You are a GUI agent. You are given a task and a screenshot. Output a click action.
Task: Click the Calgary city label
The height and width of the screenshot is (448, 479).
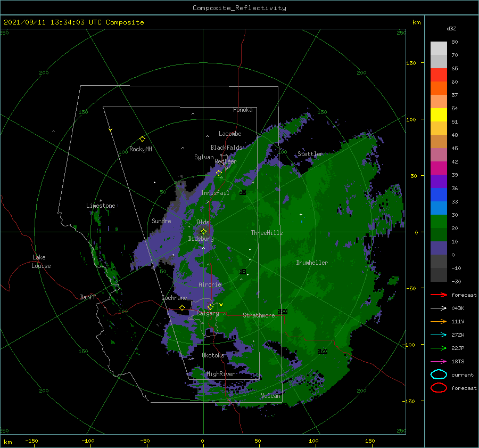[208, 313]
